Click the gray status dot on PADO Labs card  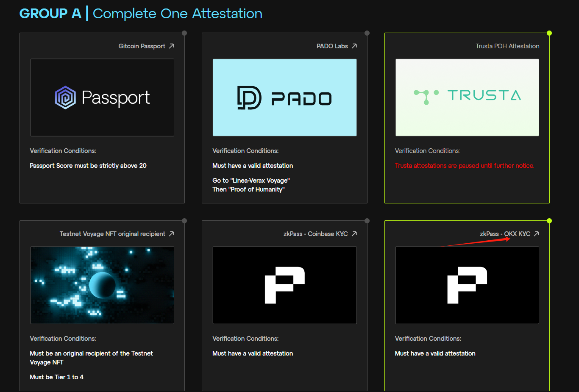point(367,33)
